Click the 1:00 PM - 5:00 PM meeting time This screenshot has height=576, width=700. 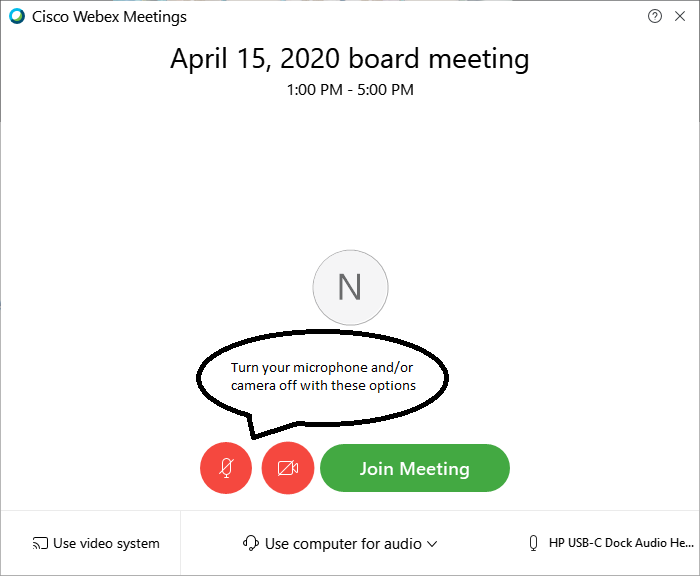(350, 90)
